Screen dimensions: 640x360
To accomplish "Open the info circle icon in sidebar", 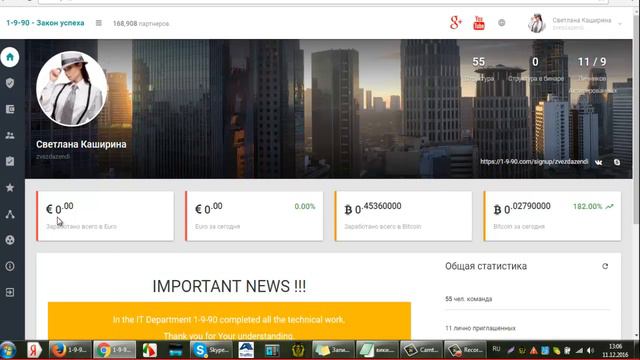I will pos(10,266).
